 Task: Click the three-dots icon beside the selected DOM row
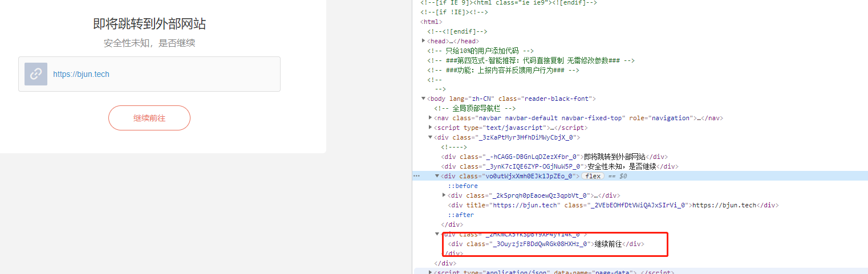(x=416, y=177)
